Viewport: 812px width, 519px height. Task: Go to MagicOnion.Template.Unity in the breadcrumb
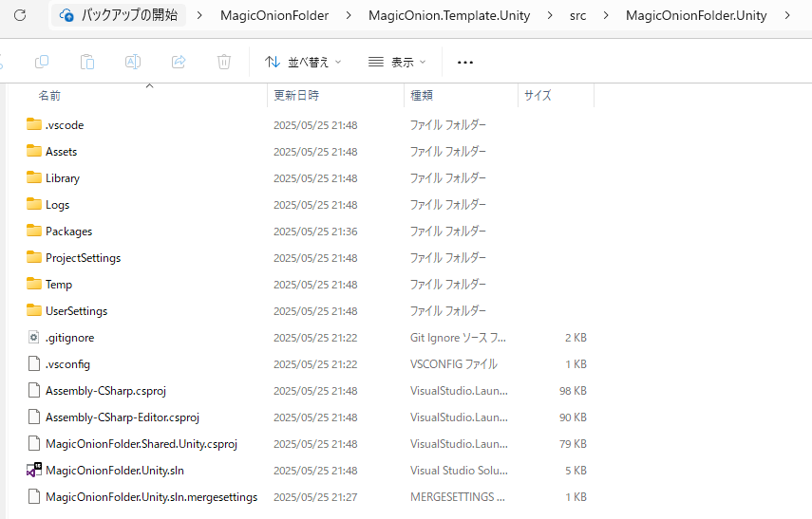(x=449, y=15)
